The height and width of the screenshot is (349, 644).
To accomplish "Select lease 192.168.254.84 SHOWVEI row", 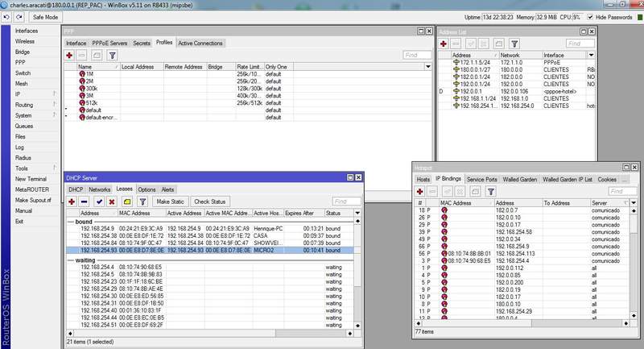I will coord(209,243).
